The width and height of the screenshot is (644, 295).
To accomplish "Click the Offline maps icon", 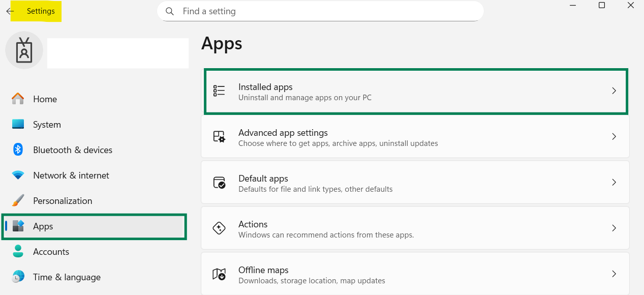I will click(219, 274).
